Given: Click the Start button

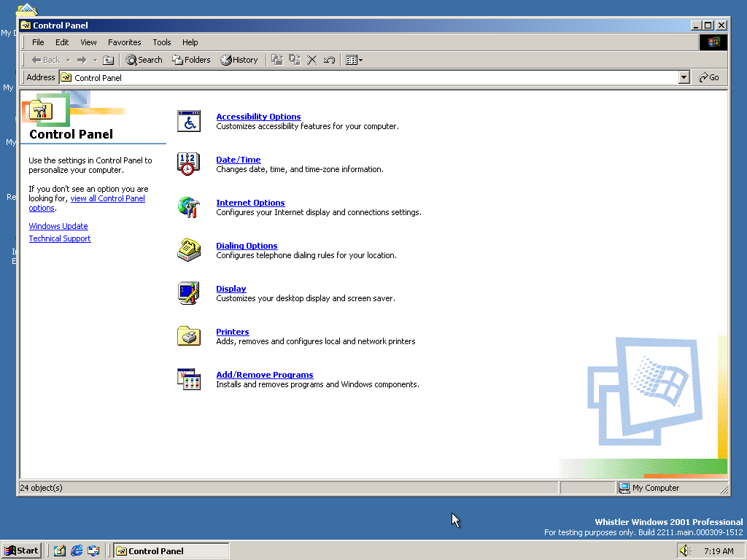Looking at the screenshot, I should 21,551.
